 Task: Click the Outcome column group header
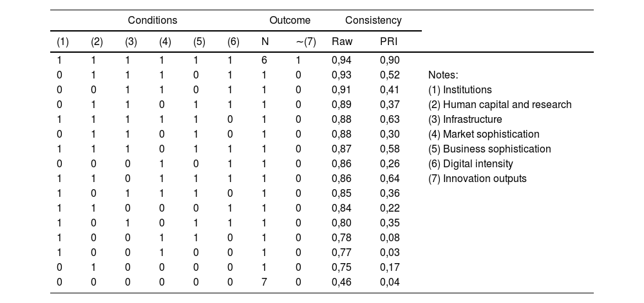(290, 21)
